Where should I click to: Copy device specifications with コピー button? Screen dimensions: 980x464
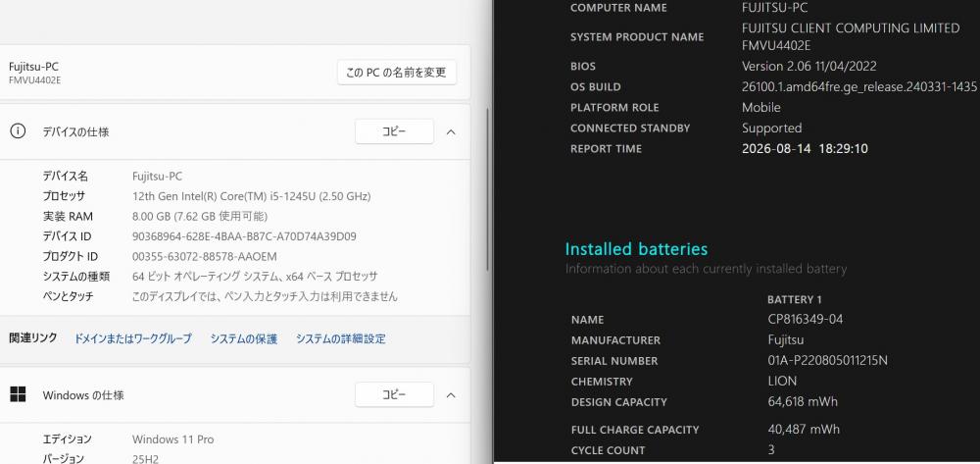pyautogui.click(x=394, y=131)
